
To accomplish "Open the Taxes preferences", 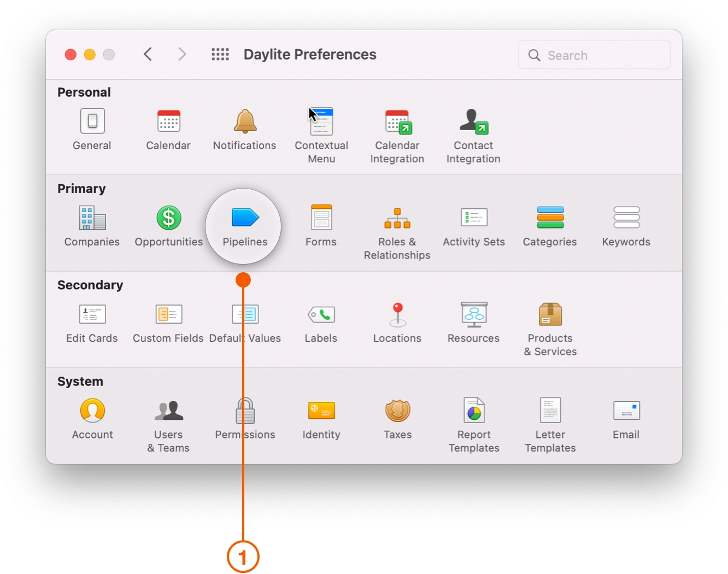I will (x=397, y=411).
